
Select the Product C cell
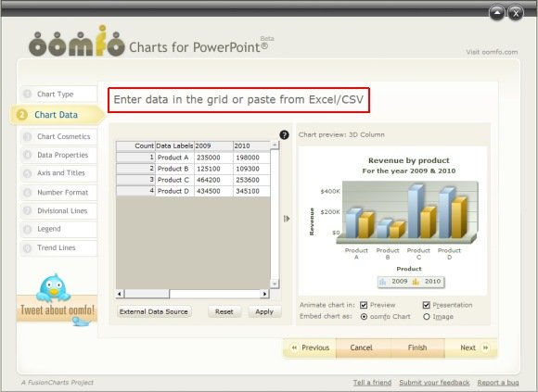[174, 180]
